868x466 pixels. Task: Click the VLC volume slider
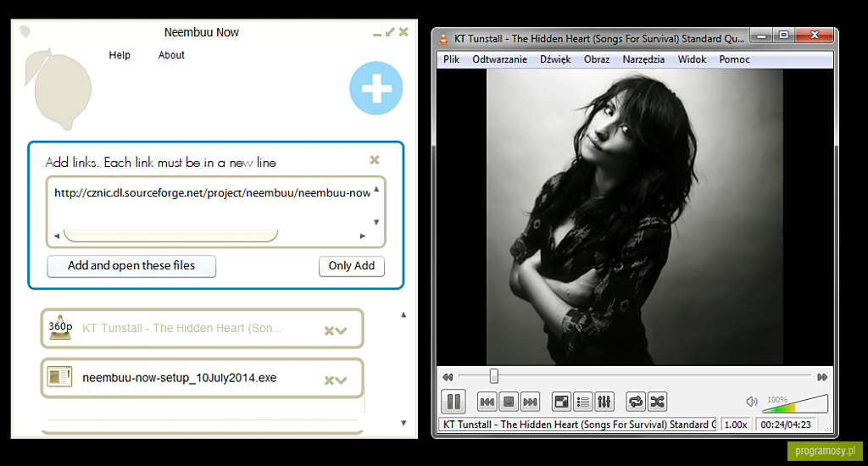(795, 403)
